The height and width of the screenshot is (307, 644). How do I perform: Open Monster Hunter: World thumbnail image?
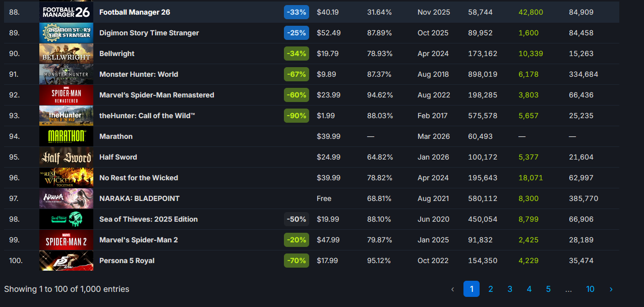coord(66,74)
